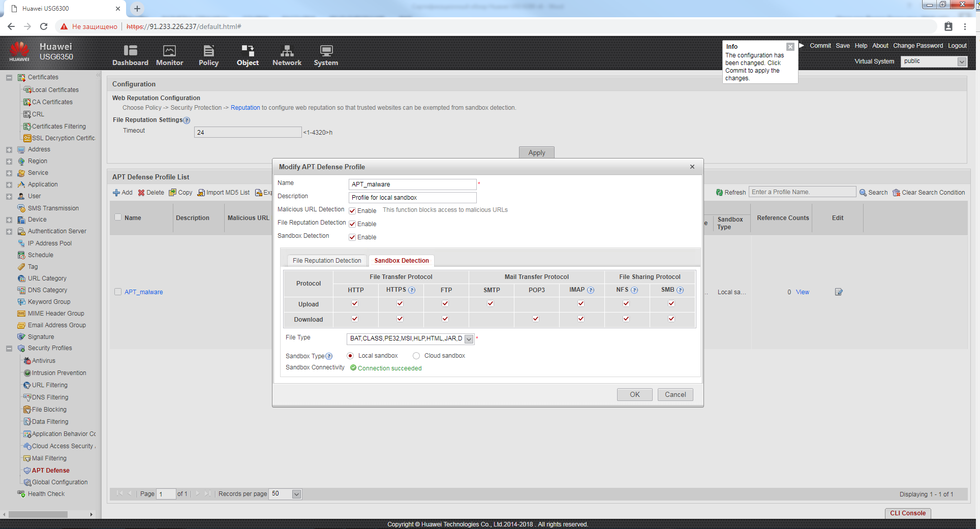Open the Virtual System dropdown
The height and width of the screenshot is (529, 980).
pyautogui.click(x=962, y=61)
